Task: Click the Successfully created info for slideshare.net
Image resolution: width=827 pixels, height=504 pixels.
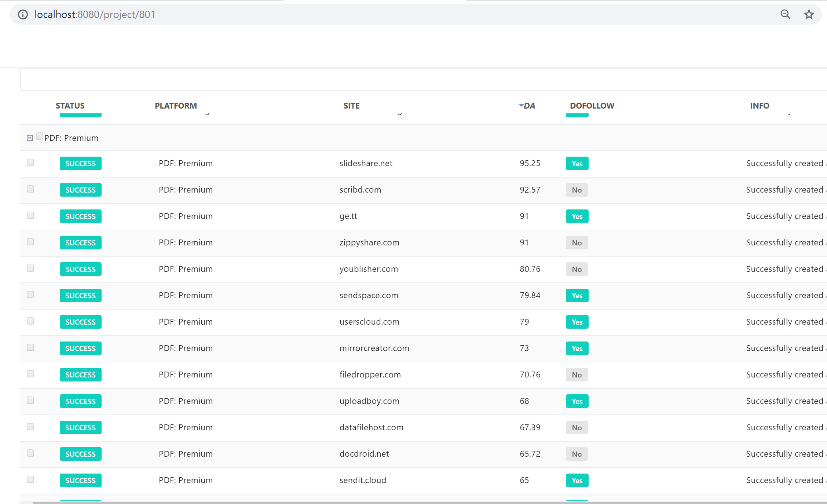Action: coord(786,163)
